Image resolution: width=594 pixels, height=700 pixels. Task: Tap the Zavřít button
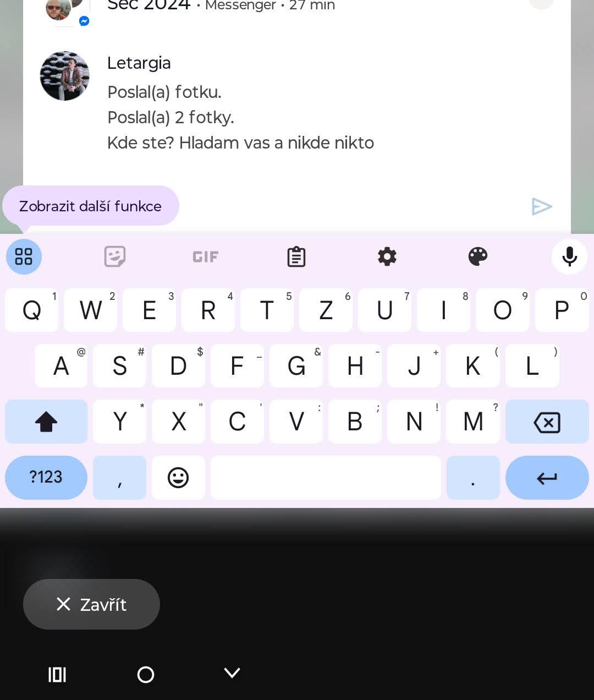pos(91,604)
